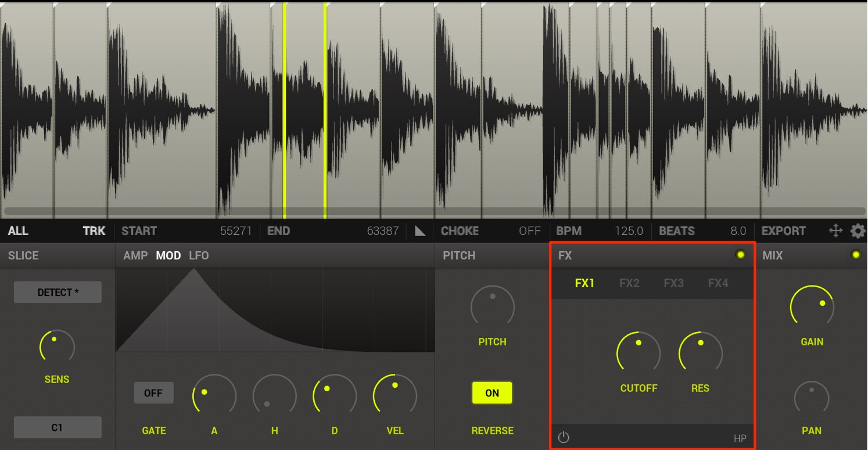Toggle the MIX section LED indicator

tap(855, 255)
